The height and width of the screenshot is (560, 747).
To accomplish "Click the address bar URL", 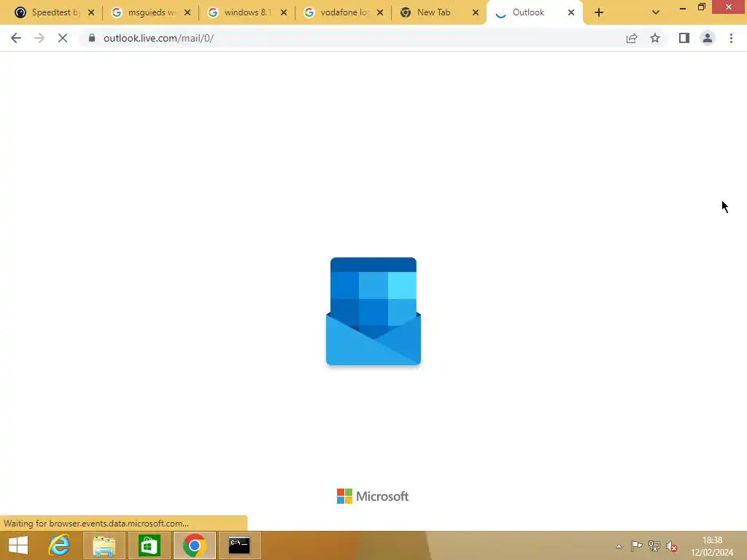I will click(158, 38).
